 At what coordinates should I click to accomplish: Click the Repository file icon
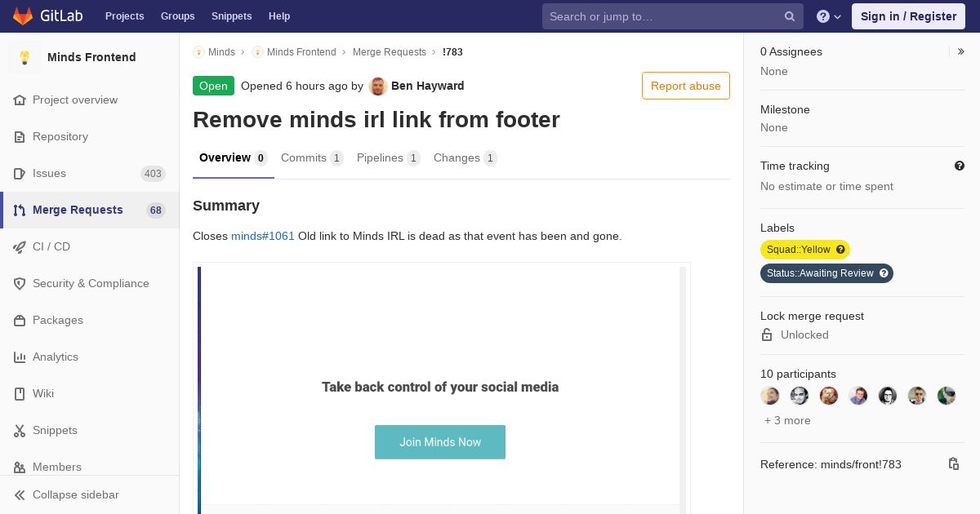(x=20, y=137)
